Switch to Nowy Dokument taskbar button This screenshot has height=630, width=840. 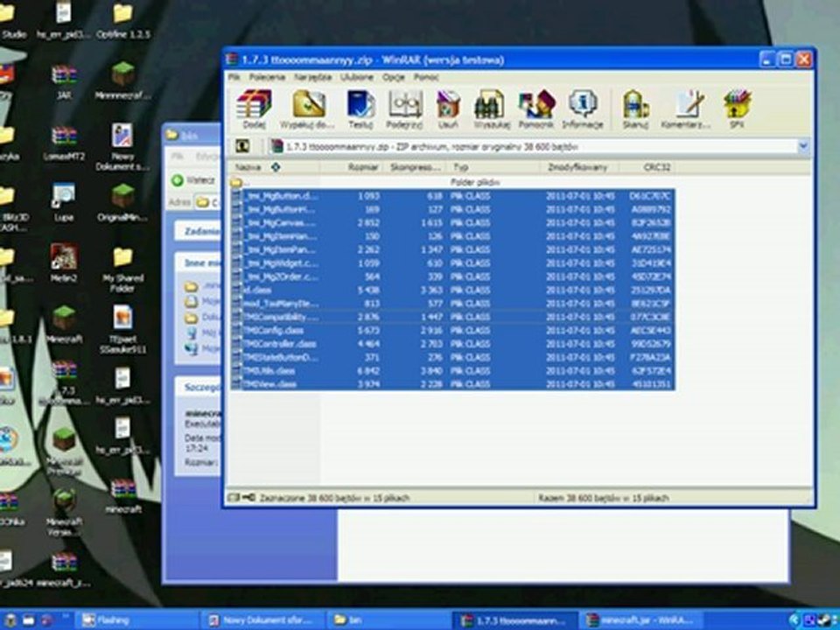[x=264, y=620]
